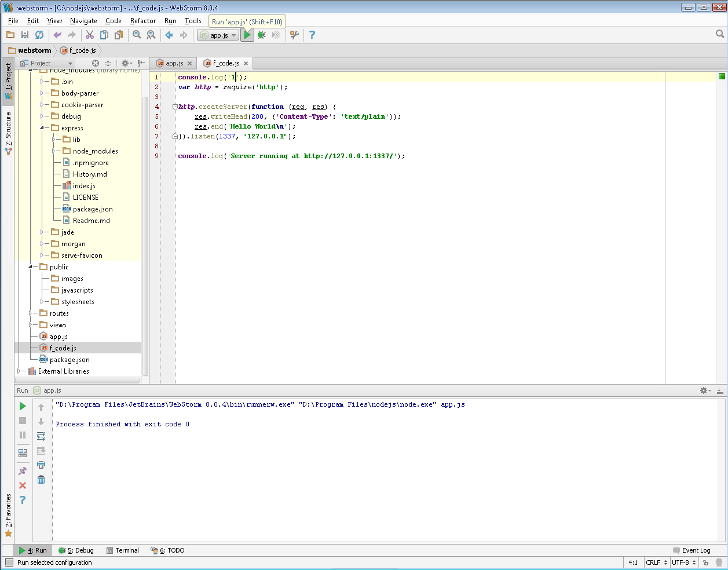Rerun app.js in the Run panel
Screen dimensions: 728x570
(23, 406)
